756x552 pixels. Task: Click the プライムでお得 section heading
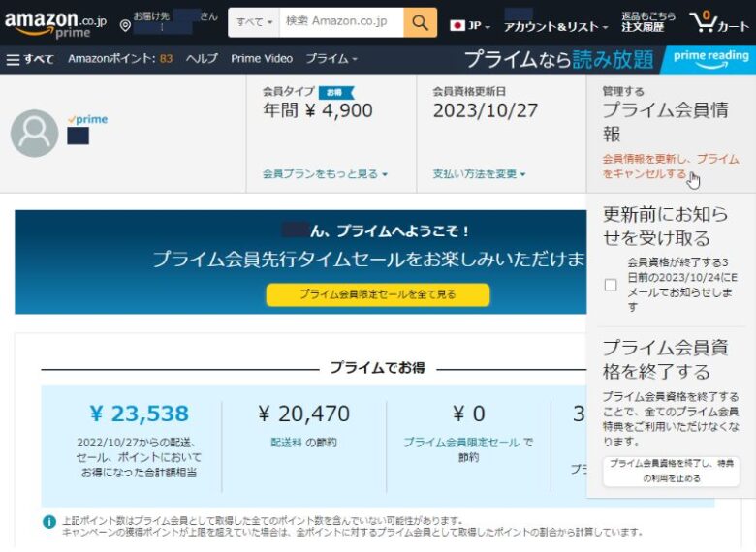tap(378, 368)
